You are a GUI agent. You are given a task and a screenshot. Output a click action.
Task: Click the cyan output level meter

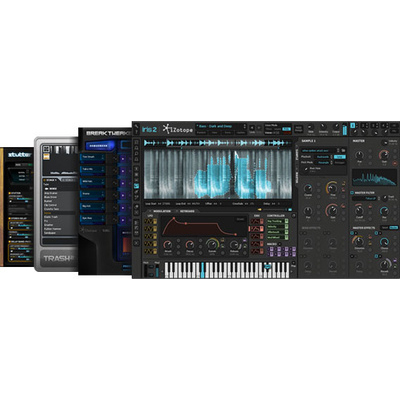click(x=345, y=129)
